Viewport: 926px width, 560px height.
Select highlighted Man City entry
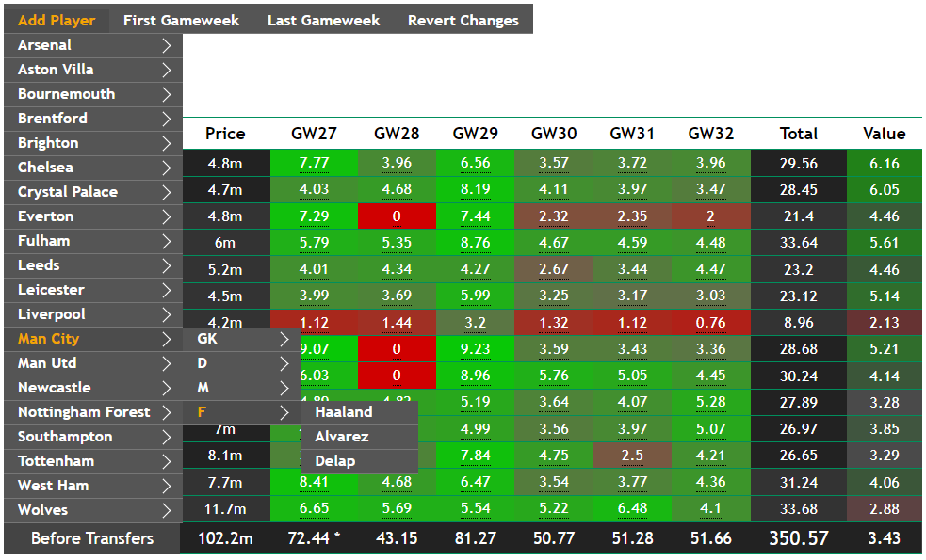[93, 340]
